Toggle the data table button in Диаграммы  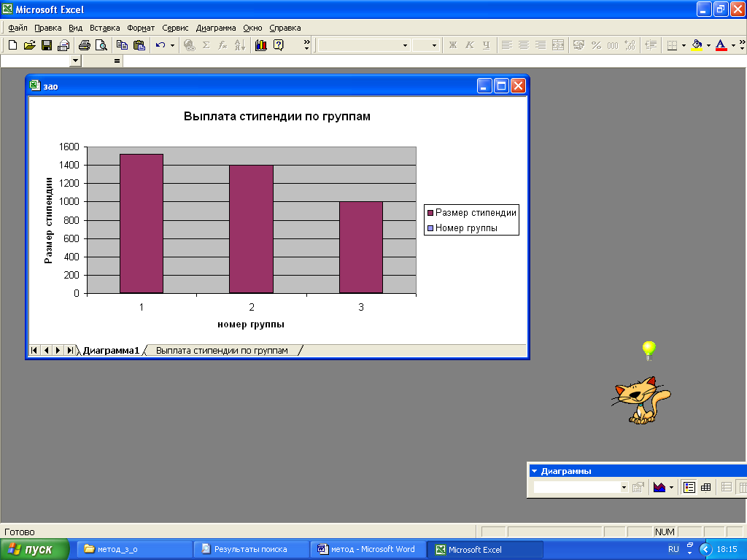706,487
